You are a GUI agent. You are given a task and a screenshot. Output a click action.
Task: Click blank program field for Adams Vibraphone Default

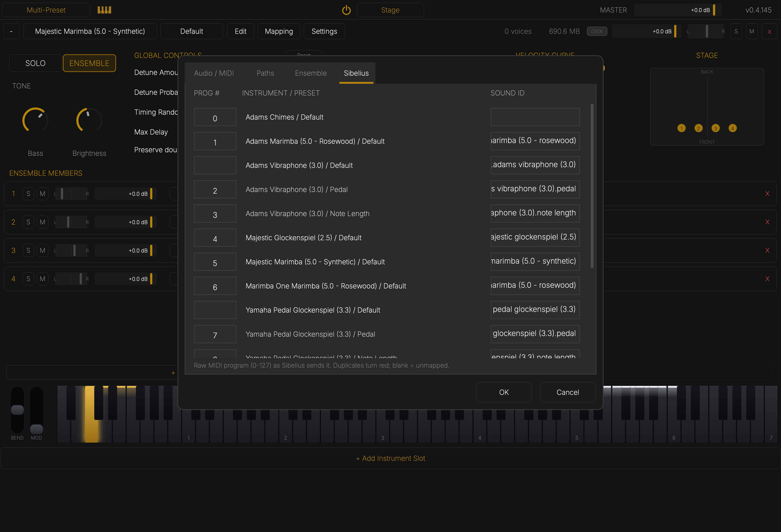[215, 165]
